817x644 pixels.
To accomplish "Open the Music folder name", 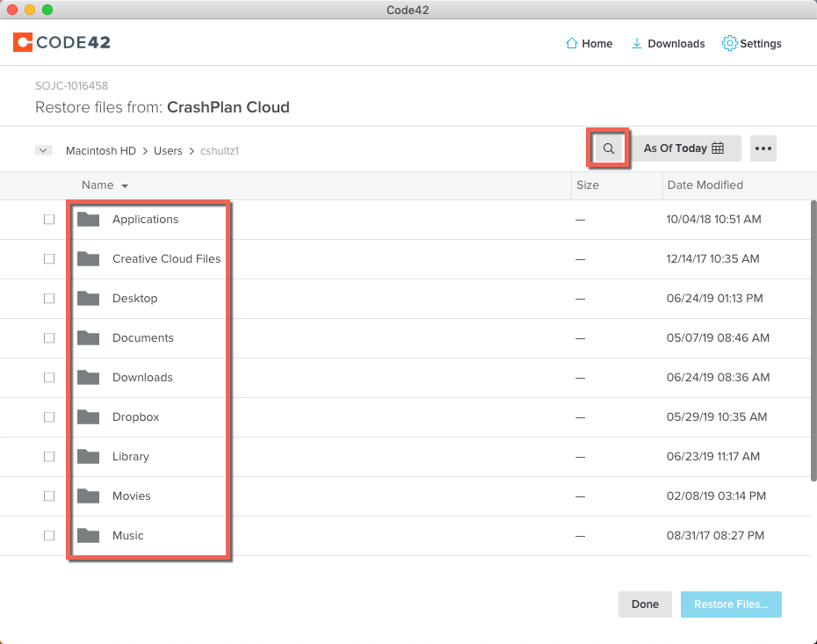I will click(127, 536).
